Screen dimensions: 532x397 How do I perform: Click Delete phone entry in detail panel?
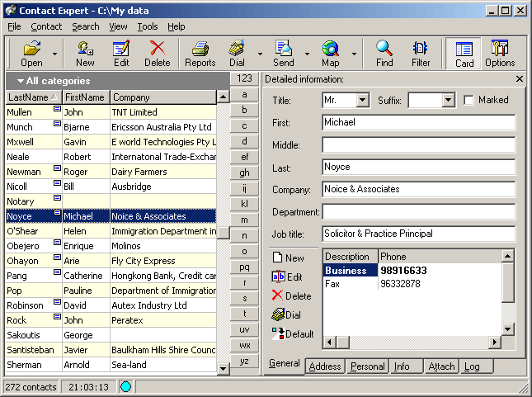292,295
